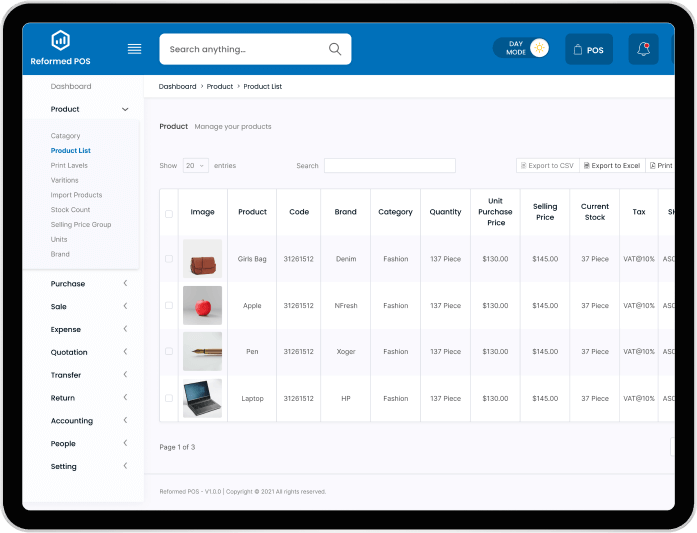Click the Export to CSV button
697x533 pixels.
click(547, 166)
